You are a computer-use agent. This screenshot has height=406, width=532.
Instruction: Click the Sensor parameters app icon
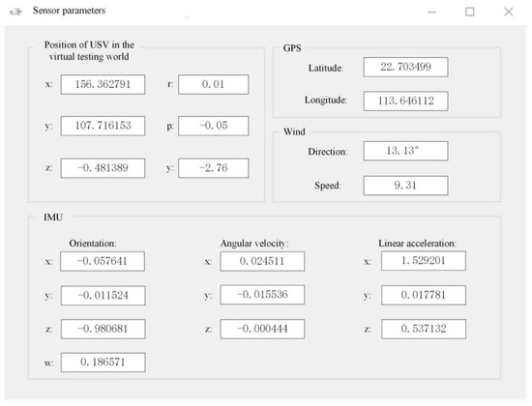pyautogui.click(x=15, y=12)
